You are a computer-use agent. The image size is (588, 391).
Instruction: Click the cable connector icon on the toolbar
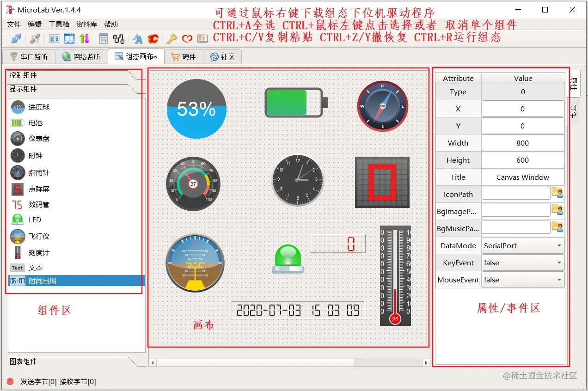(x=119, y=39)
